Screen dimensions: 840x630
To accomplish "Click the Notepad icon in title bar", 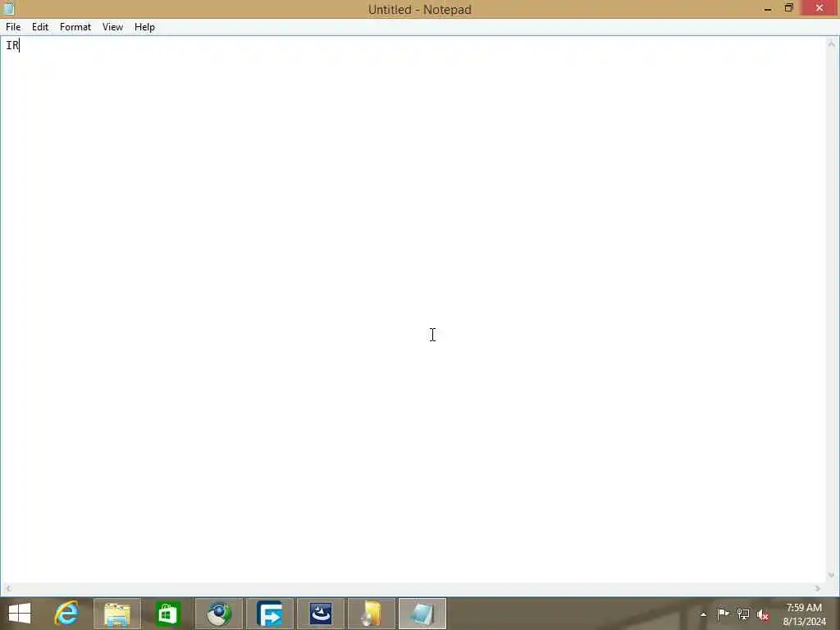I will pyautogui.click(x=9, y=8).
